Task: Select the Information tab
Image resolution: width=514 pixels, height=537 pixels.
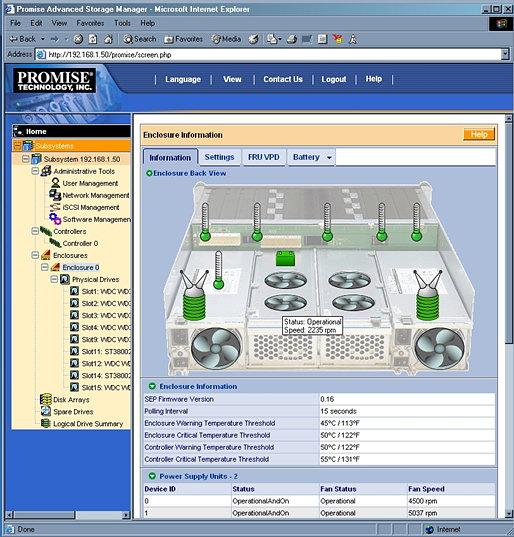Action: tap(170, 158)
